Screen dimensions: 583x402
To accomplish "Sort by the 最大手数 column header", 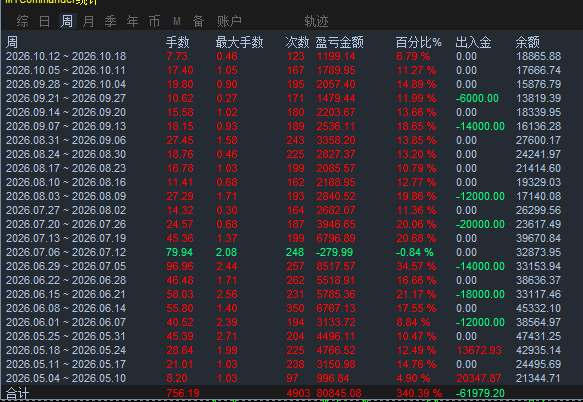I will point(239,42).
